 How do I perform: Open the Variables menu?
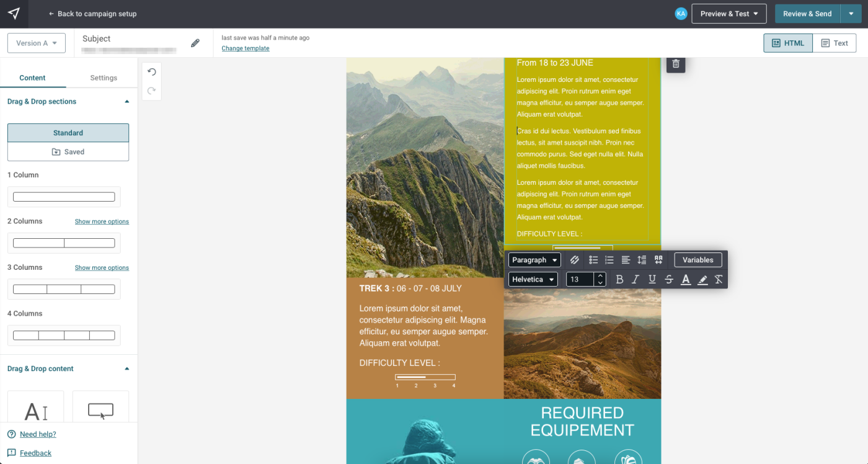pos(698,260)
